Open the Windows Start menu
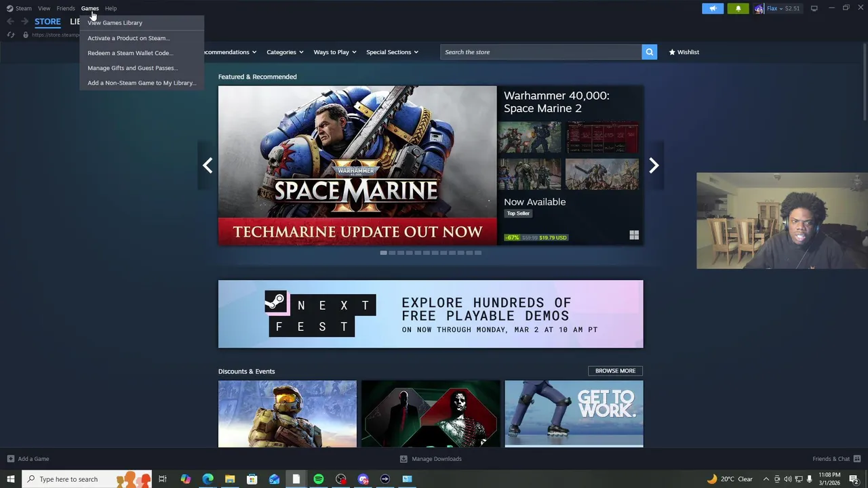 tap(10, 479)
